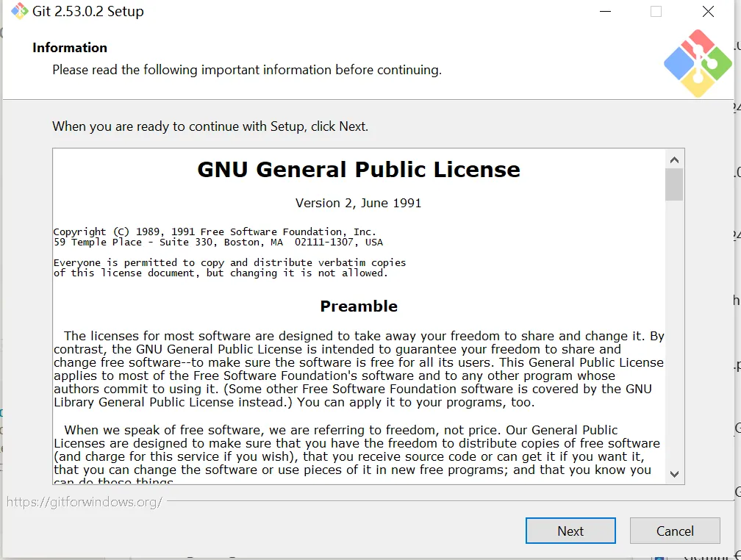This screenshot has width=741, height=560.
Task: Click the Git icon in title bar
Action: point(19,11)
